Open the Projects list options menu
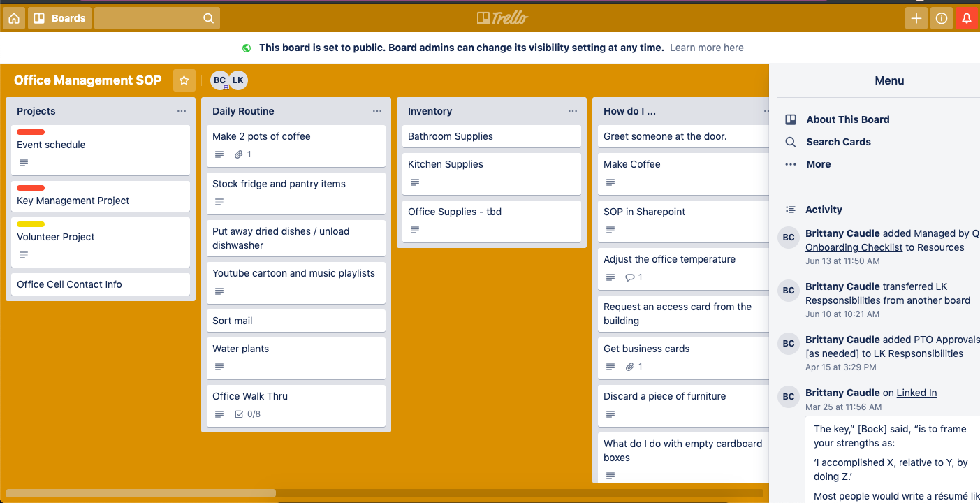The image size is (980, 503). pos(182,111)
